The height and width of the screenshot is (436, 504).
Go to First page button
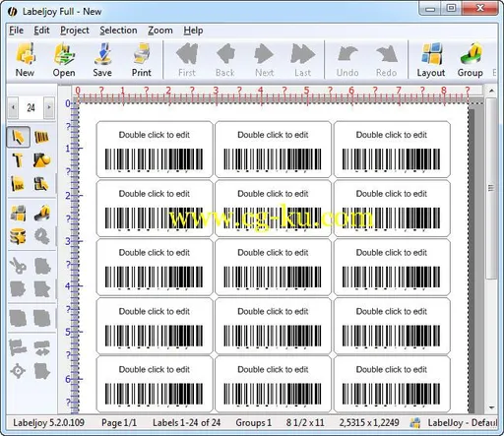click(x=187, y=60)
